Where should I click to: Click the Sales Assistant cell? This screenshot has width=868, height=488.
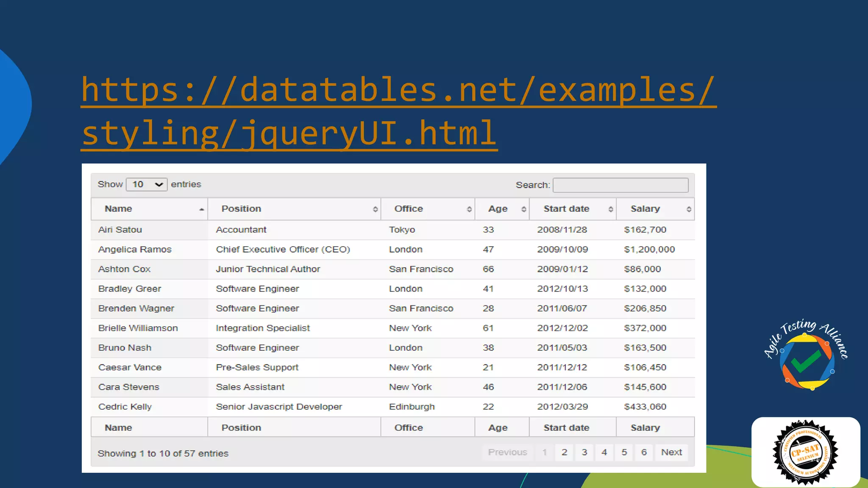point(295,387)
